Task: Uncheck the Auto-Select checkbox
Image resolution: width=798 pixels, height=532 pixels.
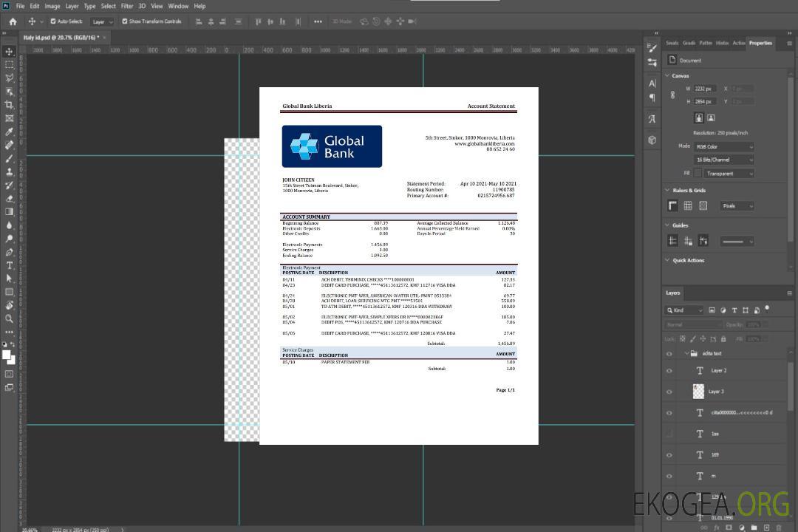Action: (52, 21)
